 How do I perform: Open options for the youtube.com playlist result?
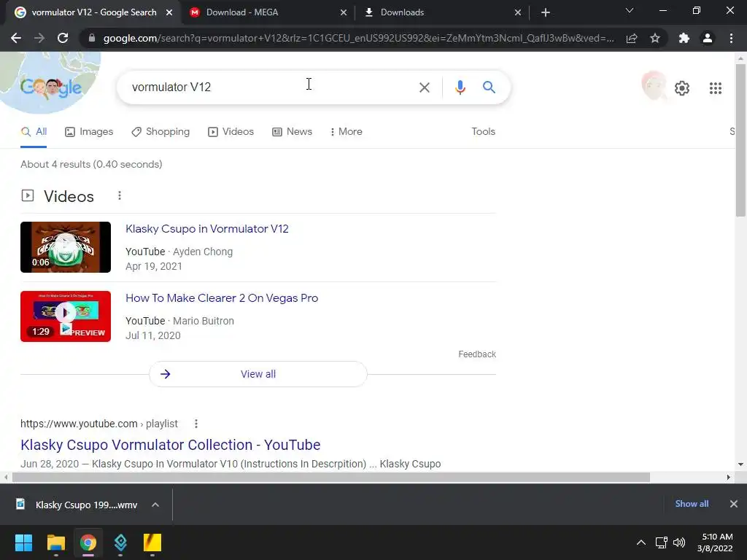196,424
